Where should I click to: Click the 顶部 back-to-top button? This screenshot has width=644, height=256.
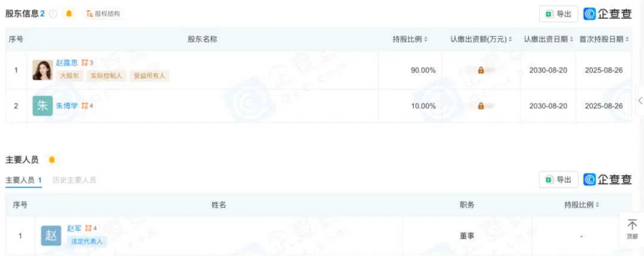click(x=632, y=229)
